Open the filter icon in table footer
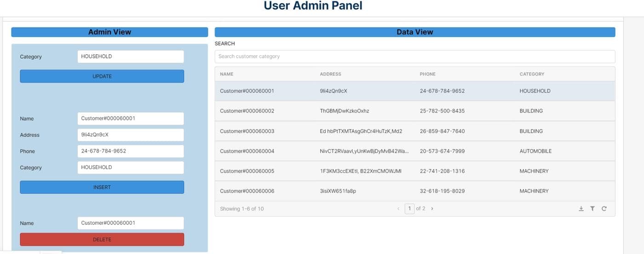Viewport: 644px width, 254px height. (x=592, y=209)
